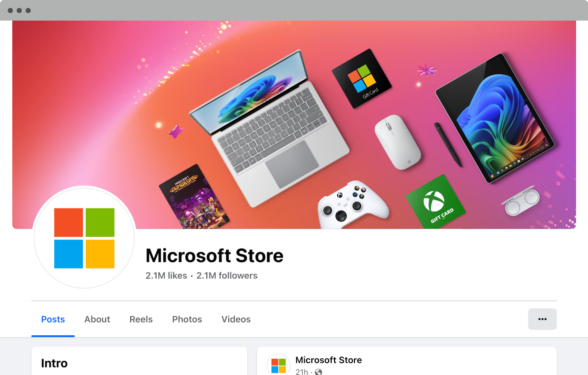Switch to the About tab
The width and height of the screenshot is (588, 375).
point(97,319)
